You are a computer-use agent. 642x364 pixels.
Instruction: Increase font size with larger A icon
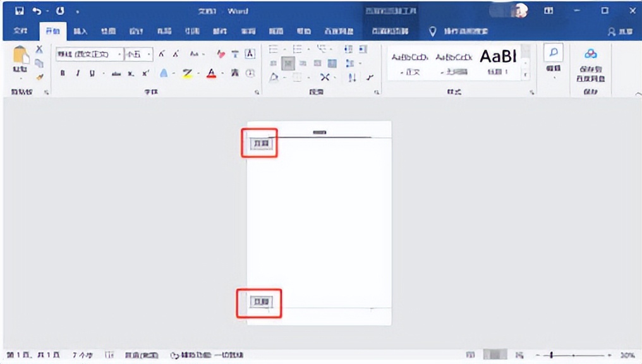pyautogui.click(x=162, y=54)
